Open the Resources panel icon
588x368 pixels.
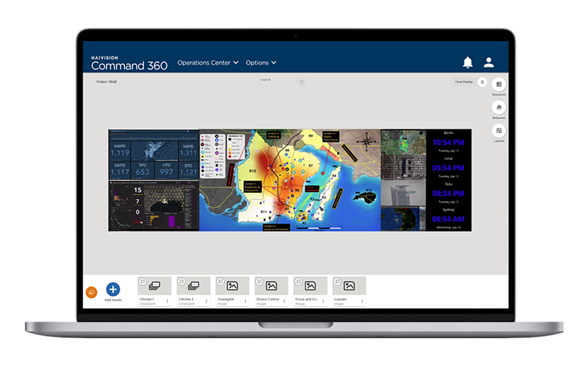point(499,84)
